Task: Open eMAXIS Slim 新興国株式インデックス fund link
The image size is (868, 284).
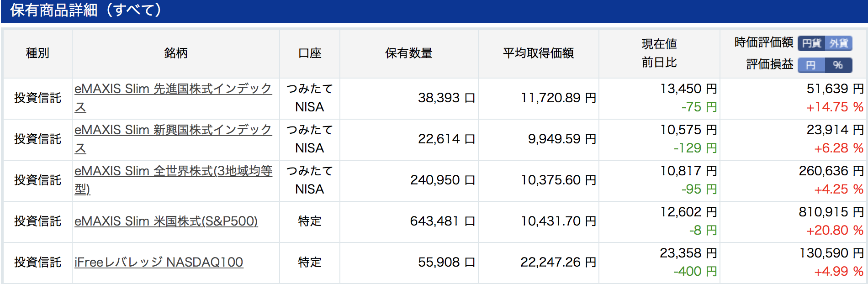Action: coord(173,139)
